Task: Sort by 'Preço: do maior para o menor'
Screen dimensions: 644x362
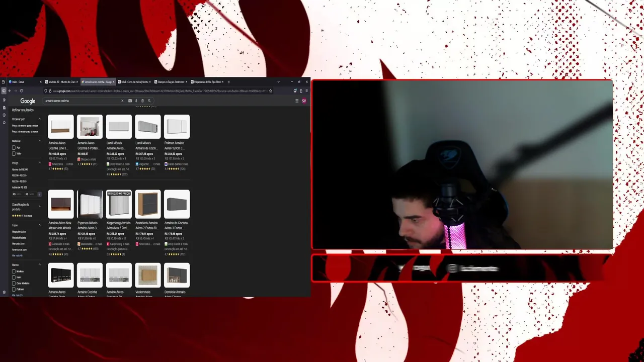Action: point(25,132)
